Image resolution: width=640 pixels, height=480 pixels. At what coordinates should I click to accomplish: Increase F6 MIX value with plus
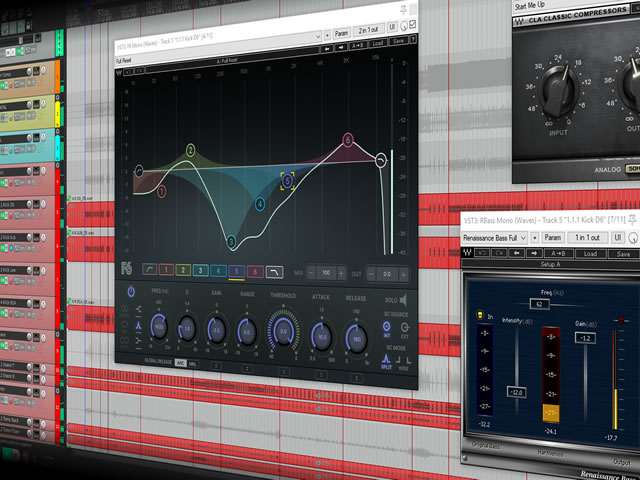click(341, 273)
